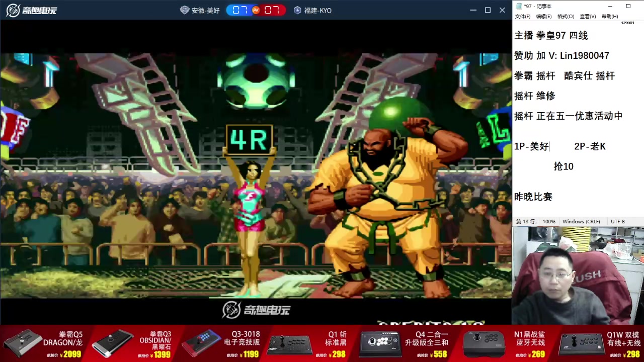Maximize the 奇趣电玩 game window
Viewport: 644px width, 362px height.
[x=488, y=10]
